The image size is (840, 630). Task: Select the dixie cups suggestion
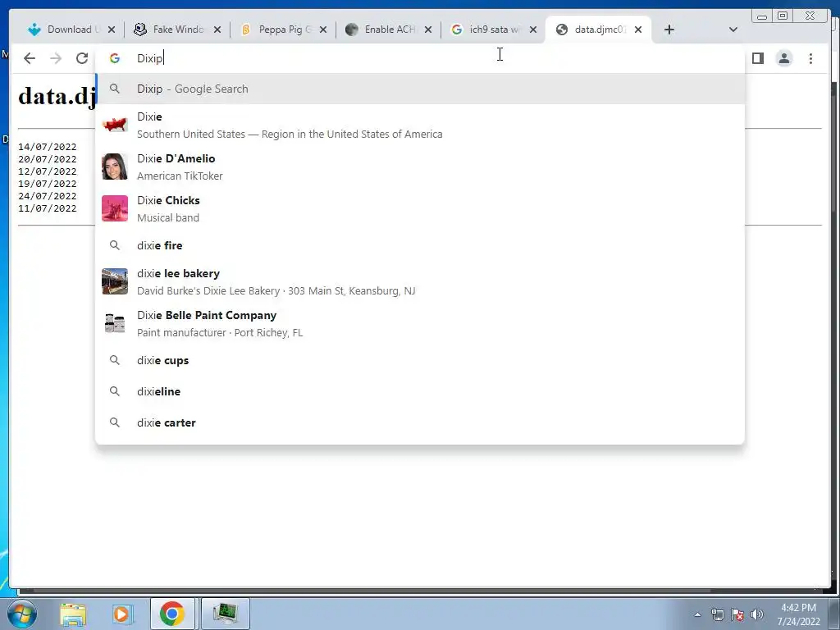pyautogui.click(x=420, y=361)
